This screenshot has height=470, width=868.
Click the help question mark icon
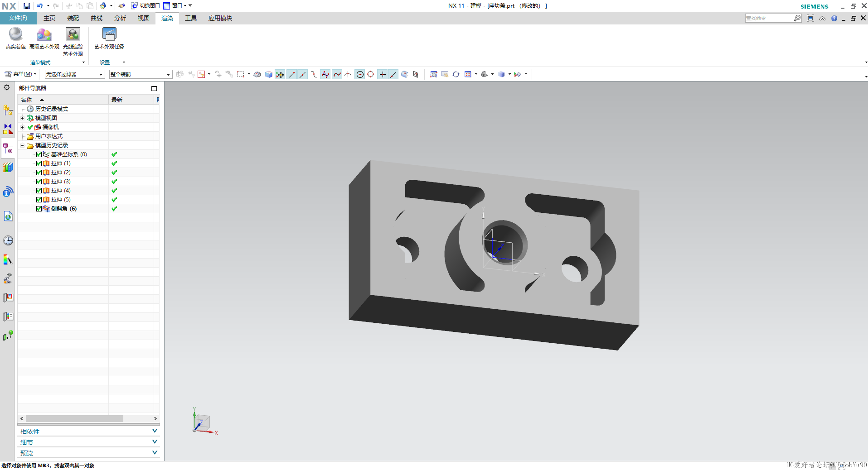click(834, 18)
